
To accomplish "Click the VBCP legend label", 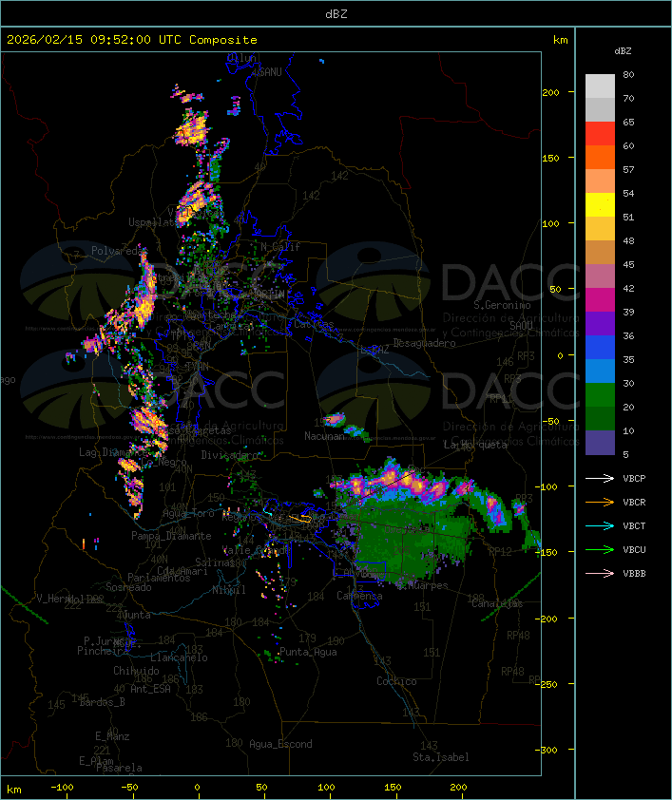I will click(x=634, y=479).
